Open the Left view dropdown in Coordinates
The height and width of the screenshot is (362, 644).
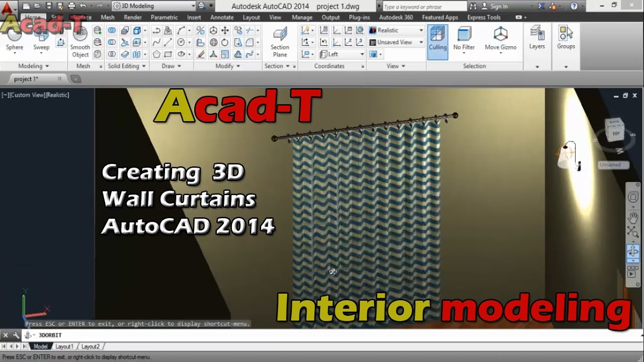coord(342,54)
